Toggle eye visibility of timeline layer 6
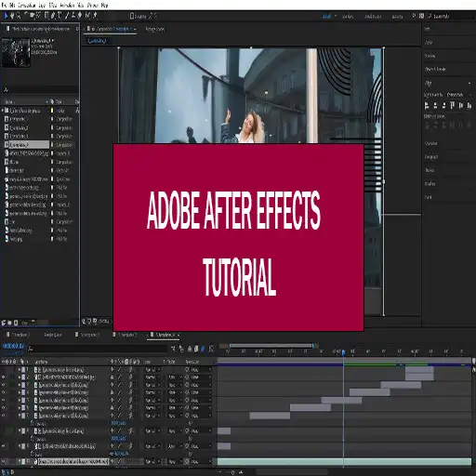This screenshot has width=476, height=476. (4, 408)
